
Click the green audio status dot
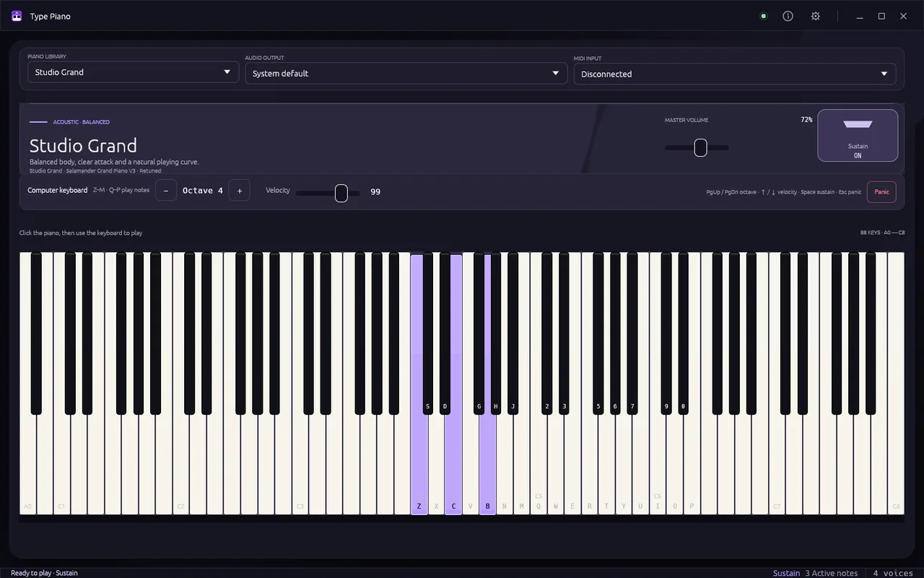764,16
